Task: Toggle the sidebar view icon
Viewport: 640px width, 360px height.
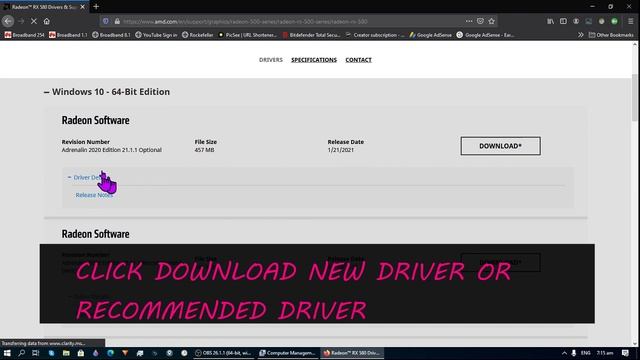Action: [x=563, y=21]
